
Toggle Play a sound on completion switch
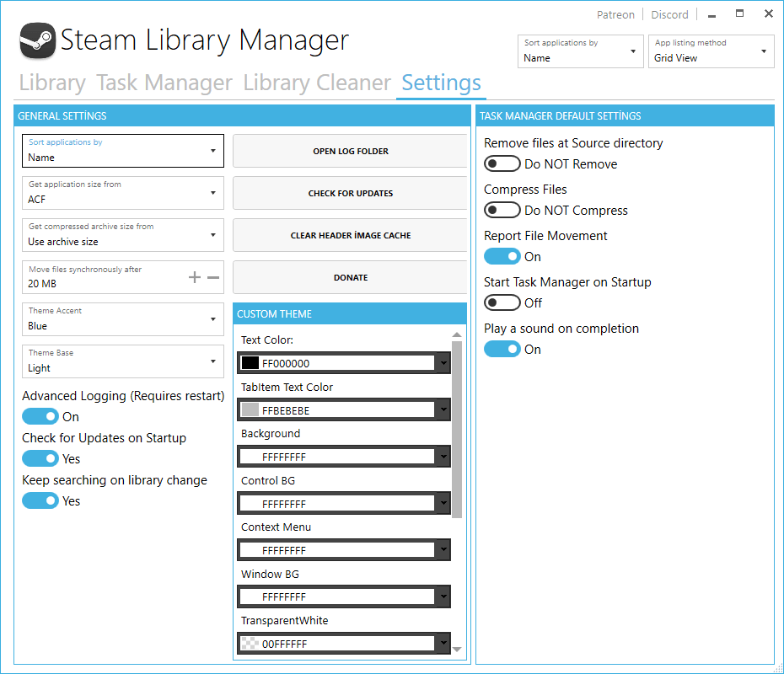[x=502, y=350]
